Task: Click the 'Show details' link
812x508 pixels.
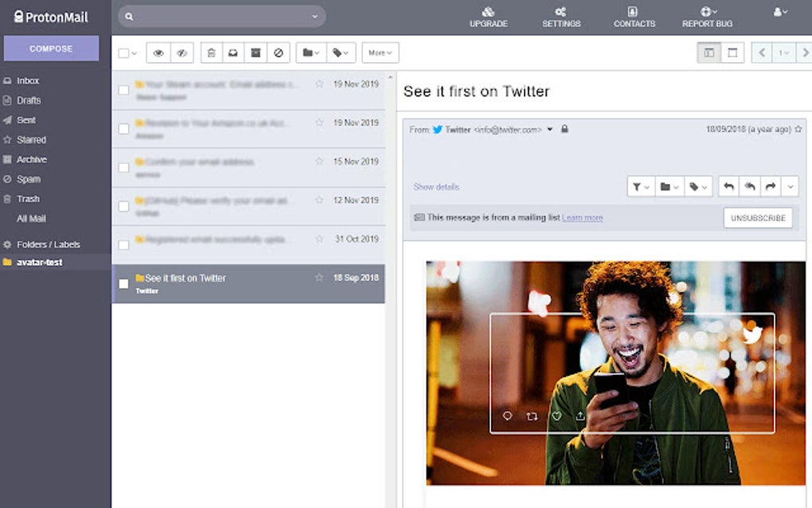Action: click(x=435, y=186)
